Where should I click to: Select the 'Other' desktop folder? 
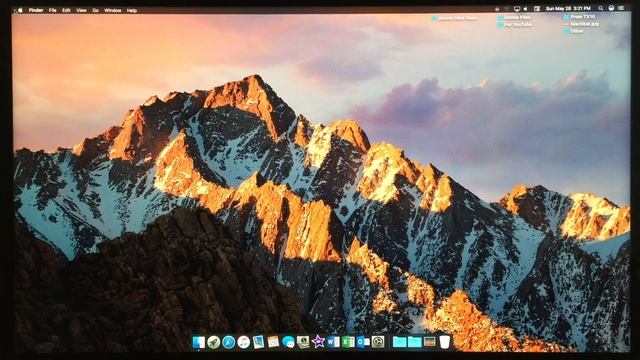(x=574, y=31)
